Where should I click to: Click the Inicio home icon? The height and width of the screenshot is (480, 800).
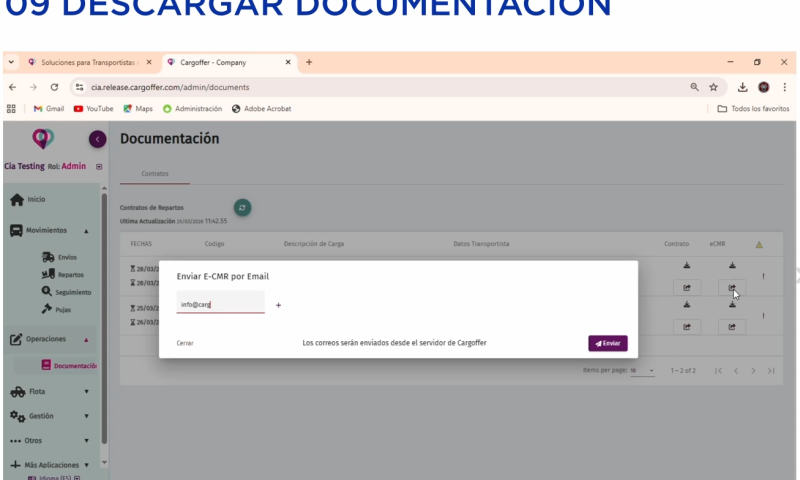[x=17, y=200]
